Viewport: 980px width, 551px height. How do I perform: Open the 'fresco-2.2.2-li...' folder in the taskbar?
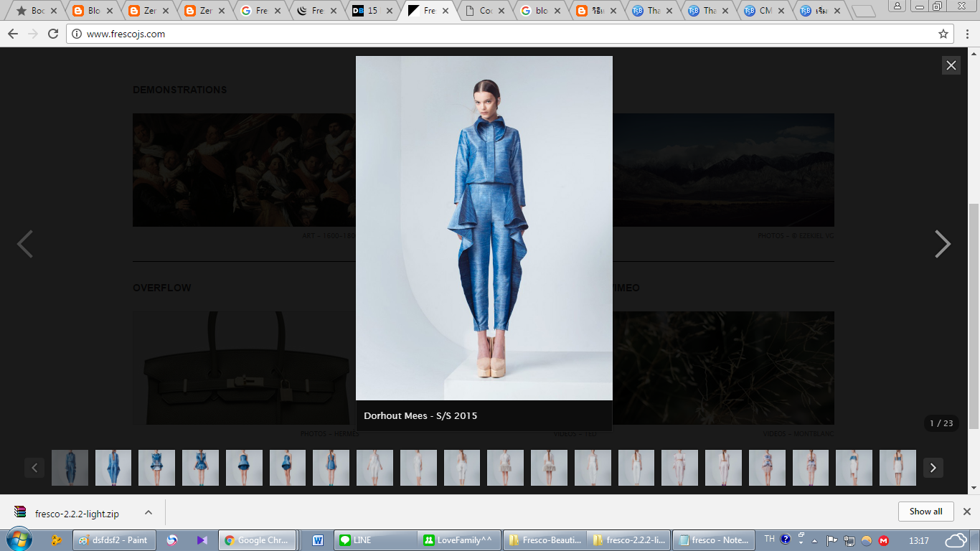point(628,540)
